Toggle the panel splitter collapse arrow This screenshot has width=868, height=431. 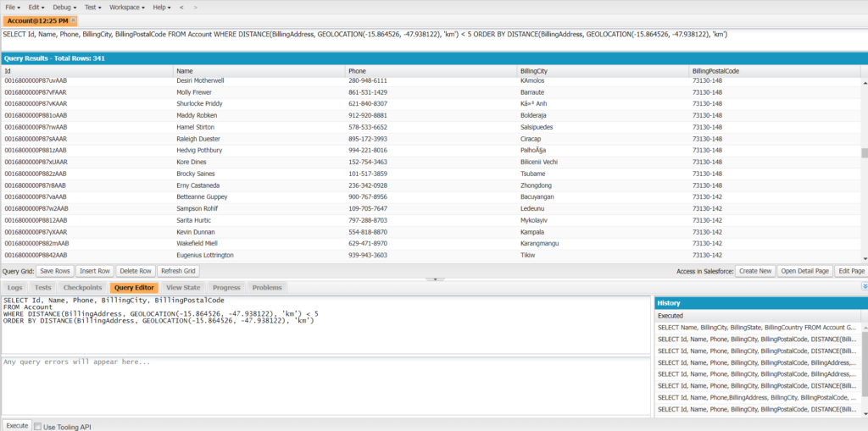pyautogui.click(x=435, y=279)
